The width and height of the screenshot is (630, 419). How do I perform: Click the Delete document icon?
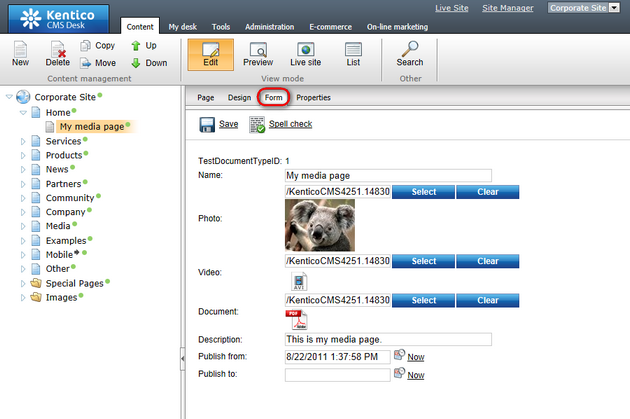coord(58,49)
